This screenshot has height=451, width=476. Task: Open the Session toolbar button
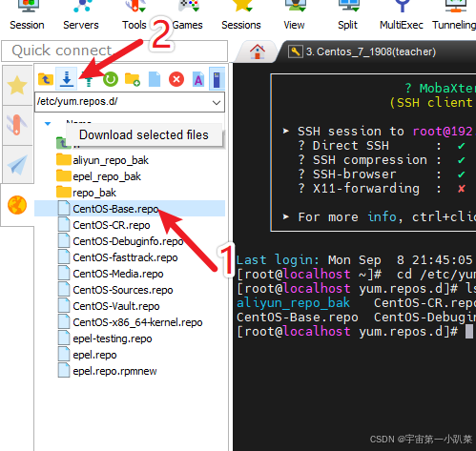(x=27, y=16)
